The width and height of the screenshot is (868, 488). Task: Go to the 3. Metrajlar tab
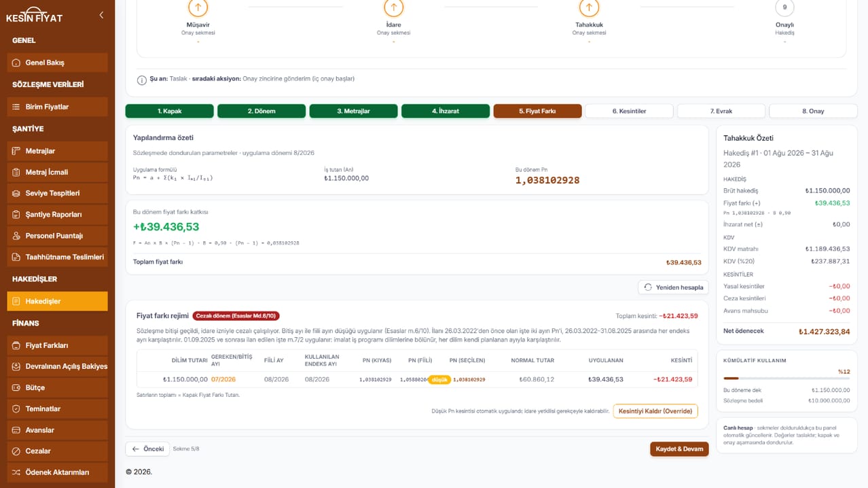pyautogui.click(x=354, y=111)
